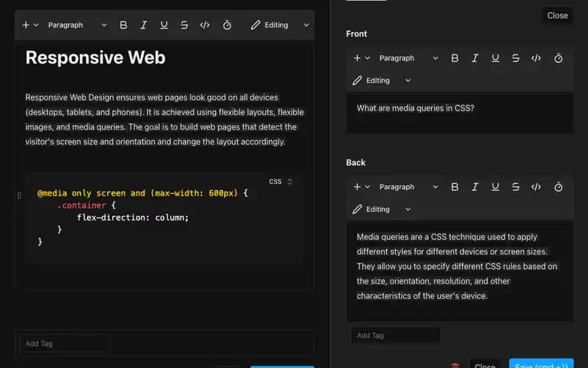
Task: Click the plus insert icon in main editor toolbar
Action: click(25, 25)
